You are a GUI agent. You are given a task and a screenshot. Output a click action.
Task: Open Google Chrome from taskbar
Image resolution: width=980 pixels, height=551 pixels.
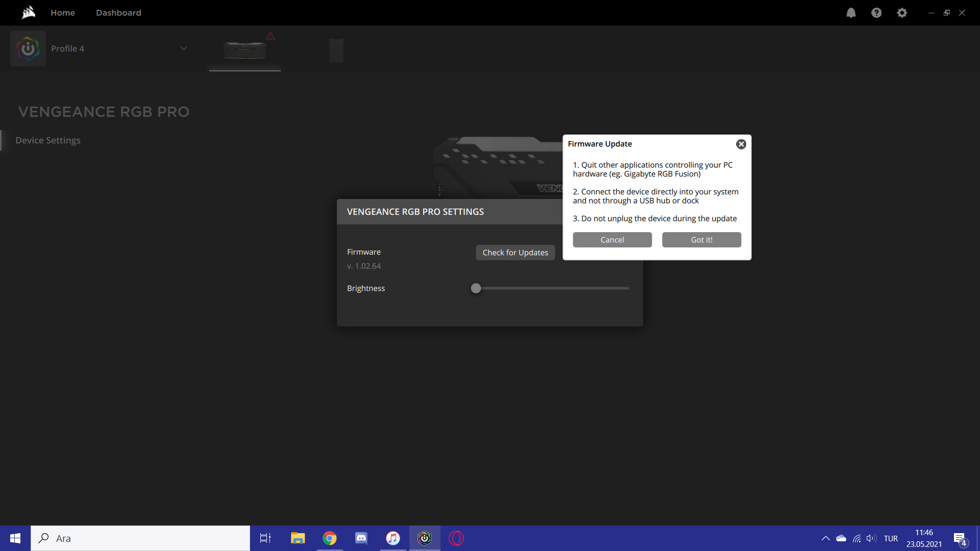[330, 538]
